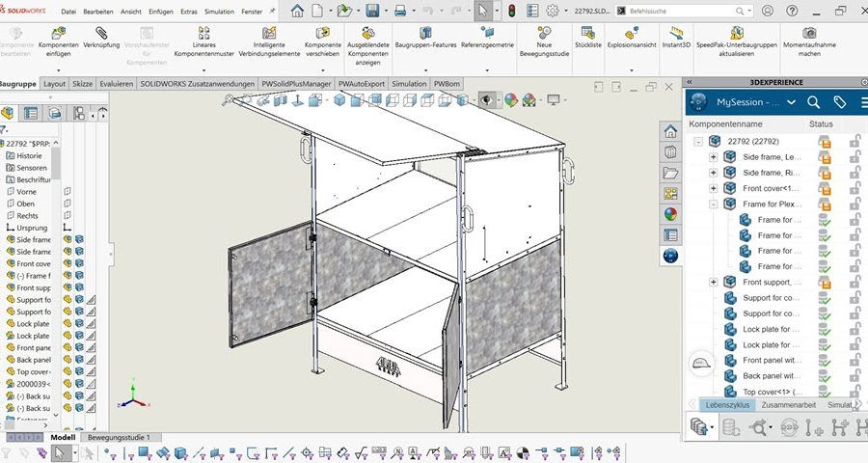
Task: Click Komponenten einfügen in the ribbon
Action: click(57, 43)
